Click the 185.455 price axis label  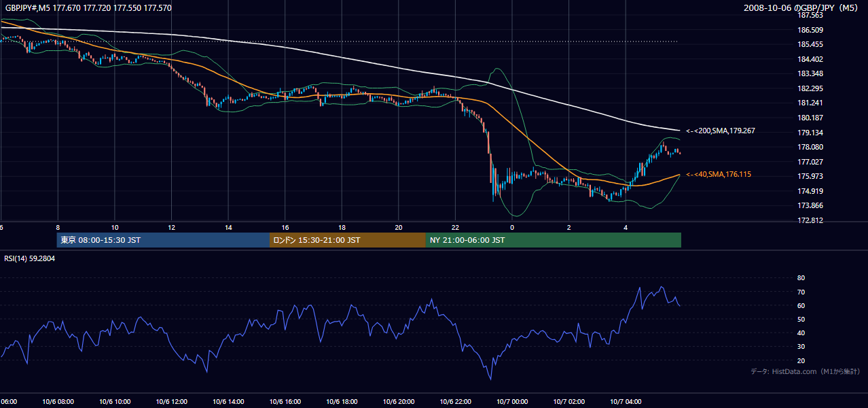click(x=810, y=44)
